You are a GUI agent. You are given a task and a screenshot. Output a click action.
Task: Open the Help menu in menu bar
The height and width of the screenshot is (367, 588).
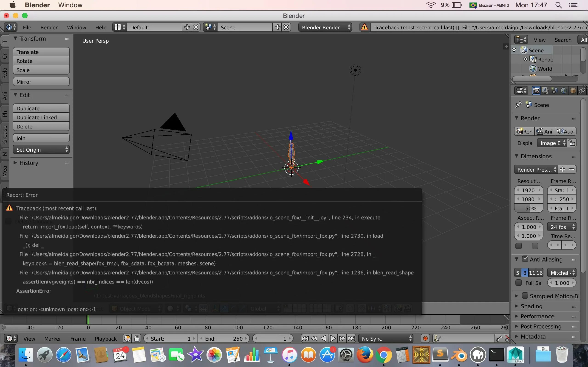pyautogui.click(x=100, y=27)
